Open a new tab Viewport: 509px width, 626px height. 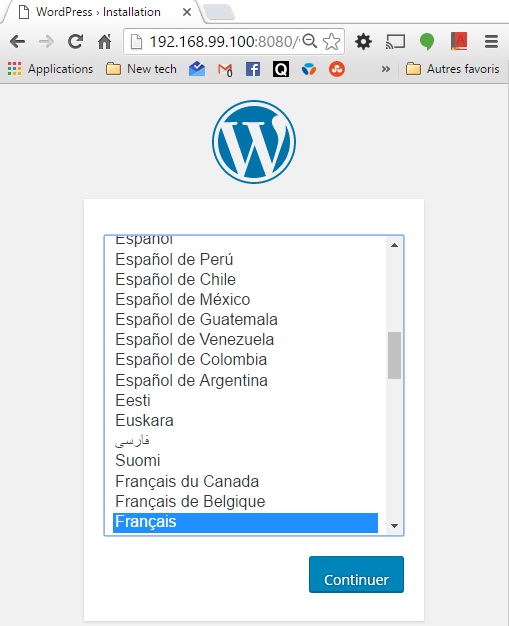tap(218, 12)
